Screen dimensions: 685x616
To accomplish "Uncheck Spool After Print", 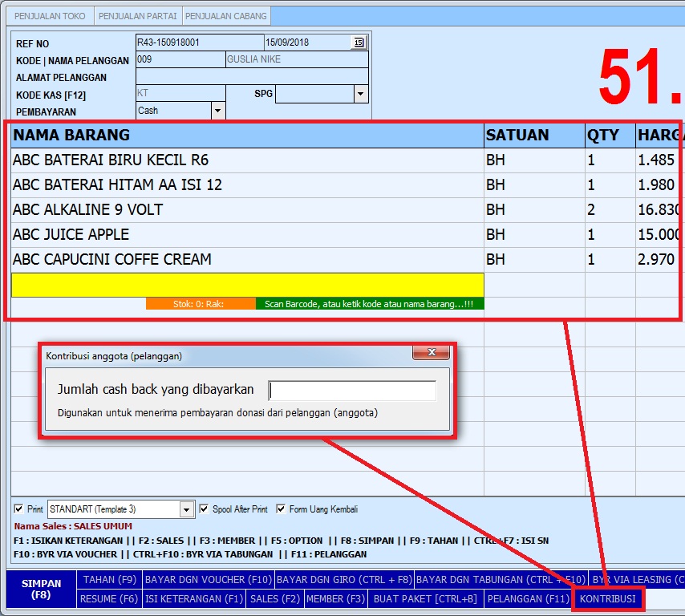I will point(204,509).
